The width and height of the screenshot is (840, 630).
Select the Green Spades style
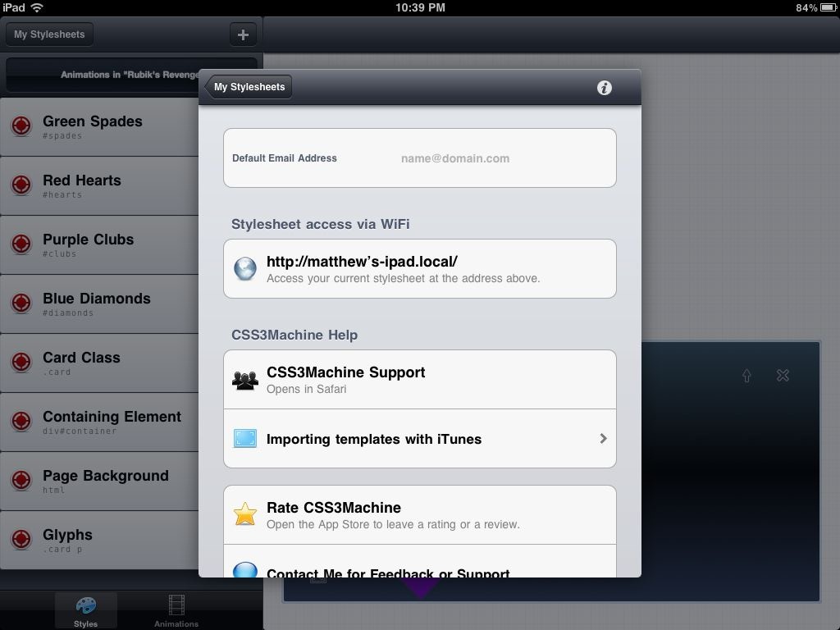[x=99, y=127]
